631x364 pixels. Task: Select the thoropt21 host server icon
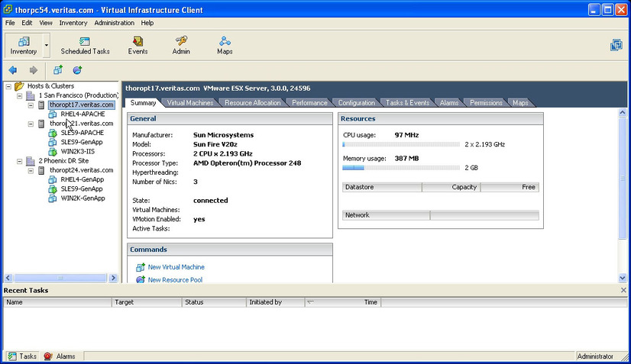click(41, 124)
